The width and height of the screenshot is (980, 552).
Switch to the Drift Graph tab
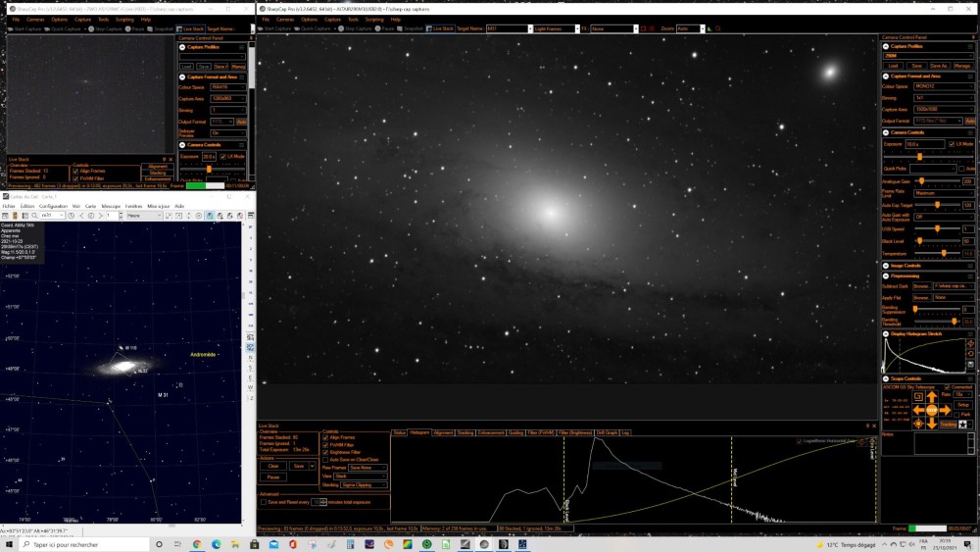[607, 432]
